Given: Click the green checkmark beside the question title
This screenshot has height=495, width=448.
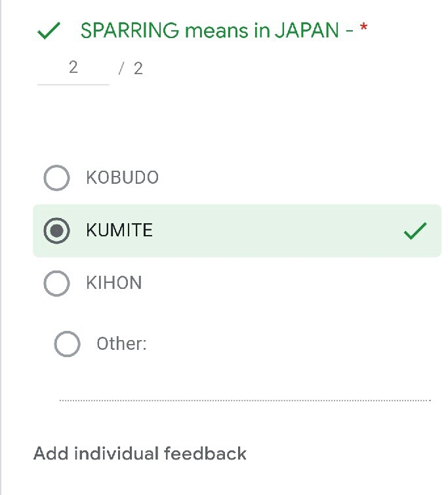Looking at the screenshot, I should [x=50, y=31].
